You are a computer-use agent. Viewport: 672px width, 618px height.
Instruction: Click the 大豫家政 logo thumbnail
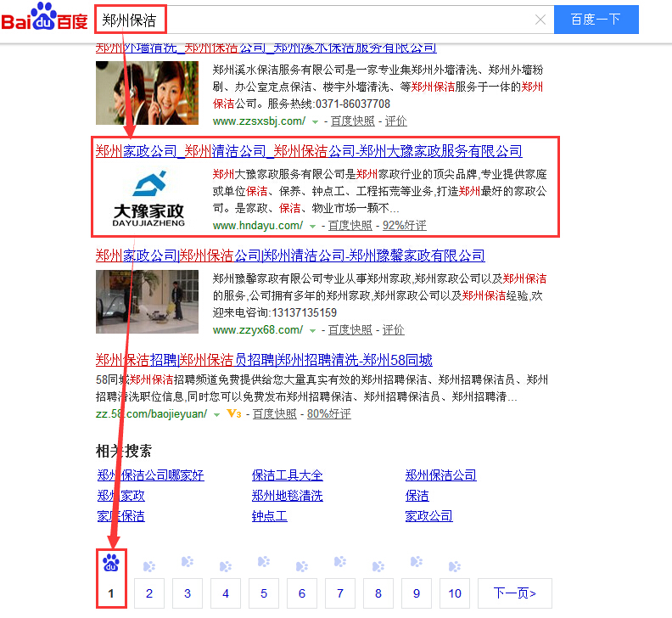pos(148,198)
